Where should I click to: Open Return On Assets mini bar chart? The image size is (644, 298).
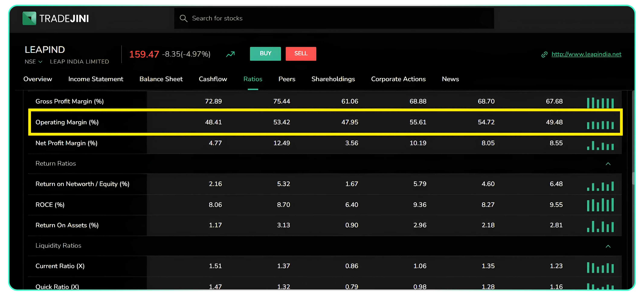click(x=600, y=227)
